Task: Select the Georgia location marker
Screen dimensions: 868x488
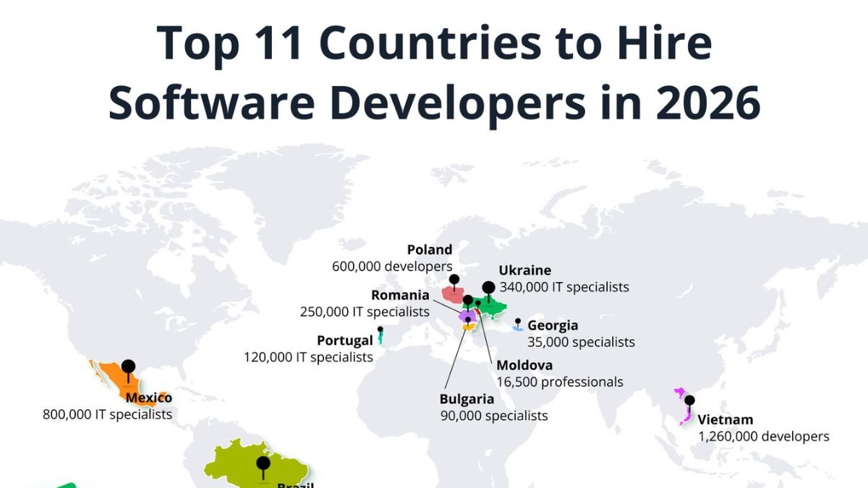Action: pos(516,321)
